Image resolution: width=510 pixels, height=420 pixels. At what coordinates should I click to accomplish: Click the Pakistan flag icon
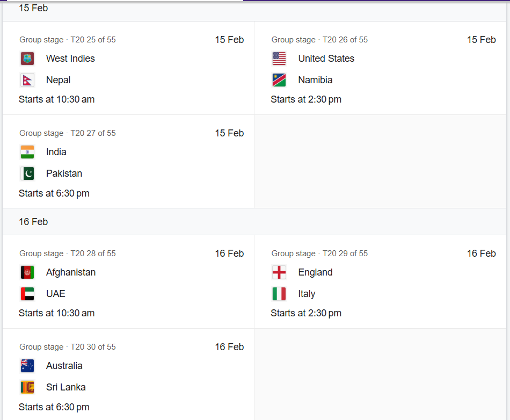point(27,173)
